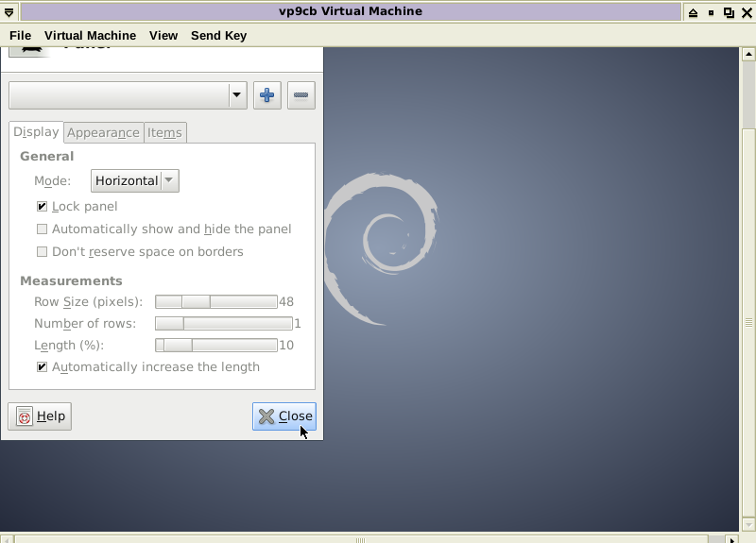Expand the Mode Horizontal dropdown

coord(135,180)
